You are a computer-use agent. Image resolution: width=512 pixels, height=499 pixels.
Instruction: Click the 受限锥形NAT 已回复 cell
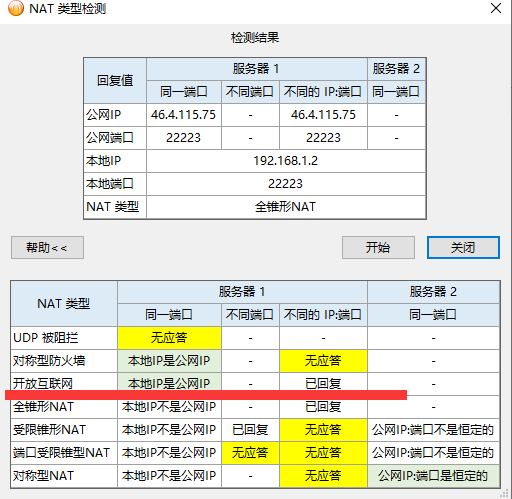click(x=250, y=430)
